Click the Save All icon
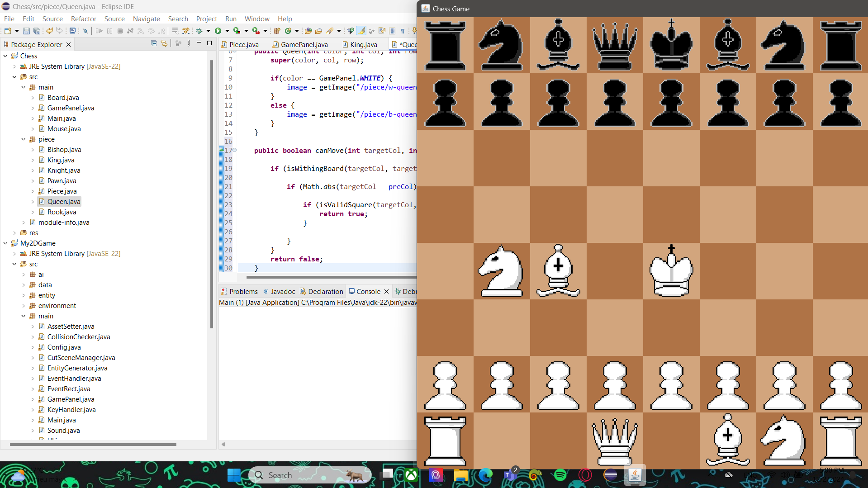Viewport: 868px width, 488px height. (x=37, y=31)
